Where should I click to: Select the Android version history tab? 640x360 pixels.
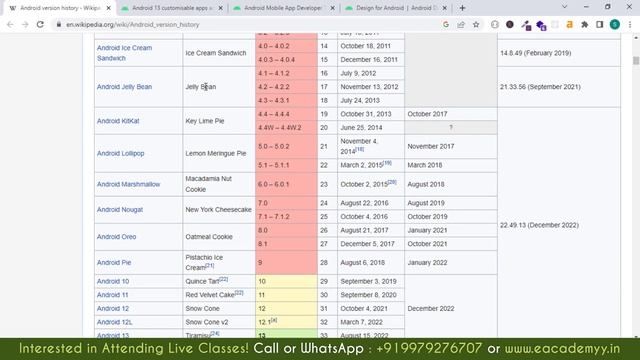[x=60, y=8]
